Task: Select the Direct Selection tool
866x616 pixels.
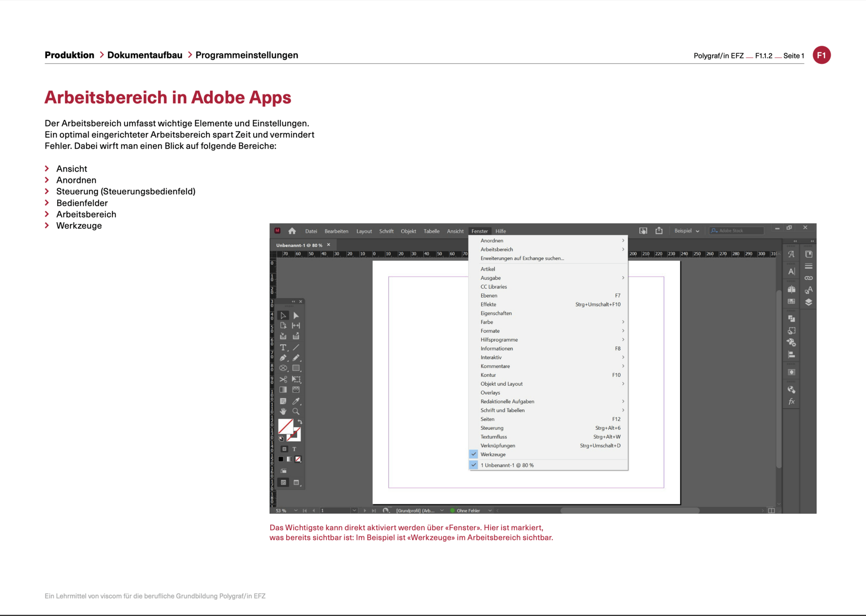Action: 296,315
